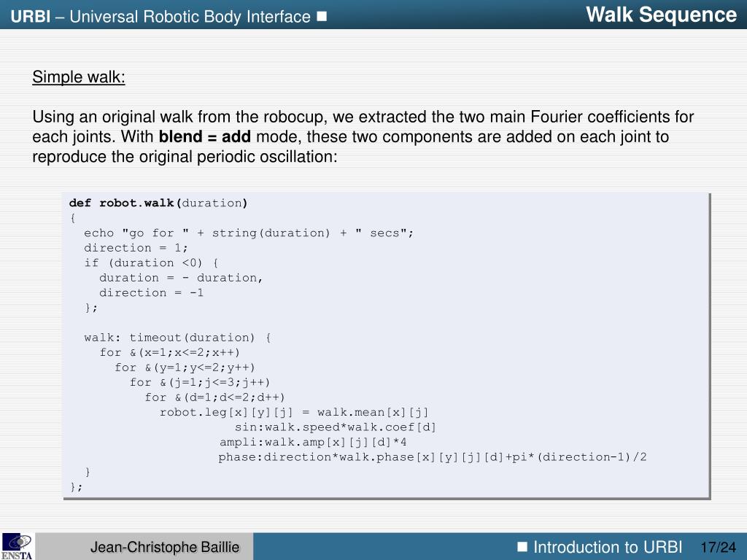Viewport: 747px width, 560px height.
Task: Click the author name Jean-Christophe Baillie
Action: tap(165, 547)
